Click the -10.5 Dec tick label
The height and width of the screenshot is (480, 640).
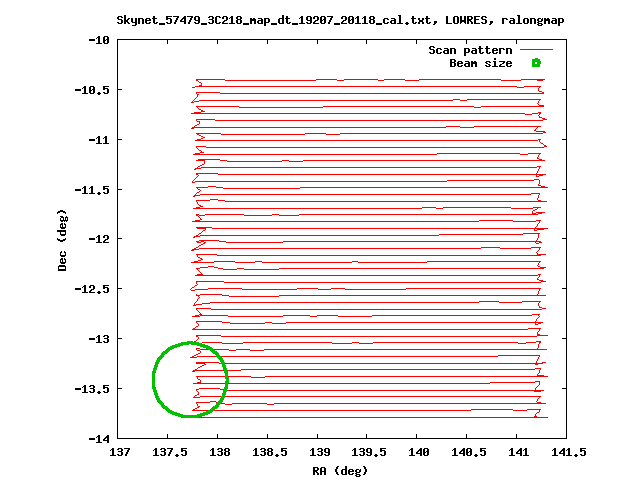coord(92,90)
